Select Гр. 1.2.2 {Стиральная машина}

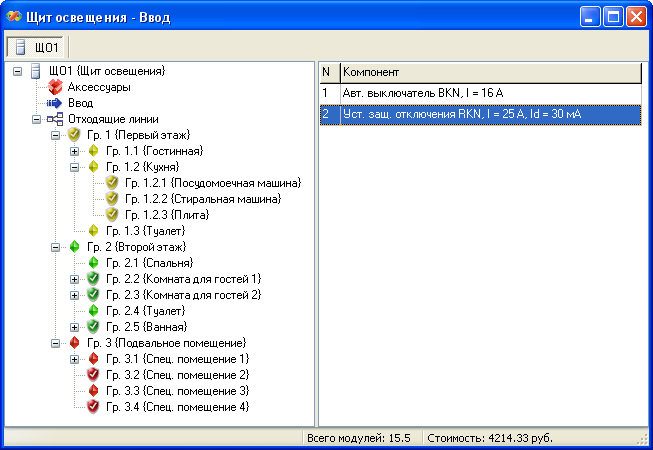pyautogui.click(x=203, y=199)
